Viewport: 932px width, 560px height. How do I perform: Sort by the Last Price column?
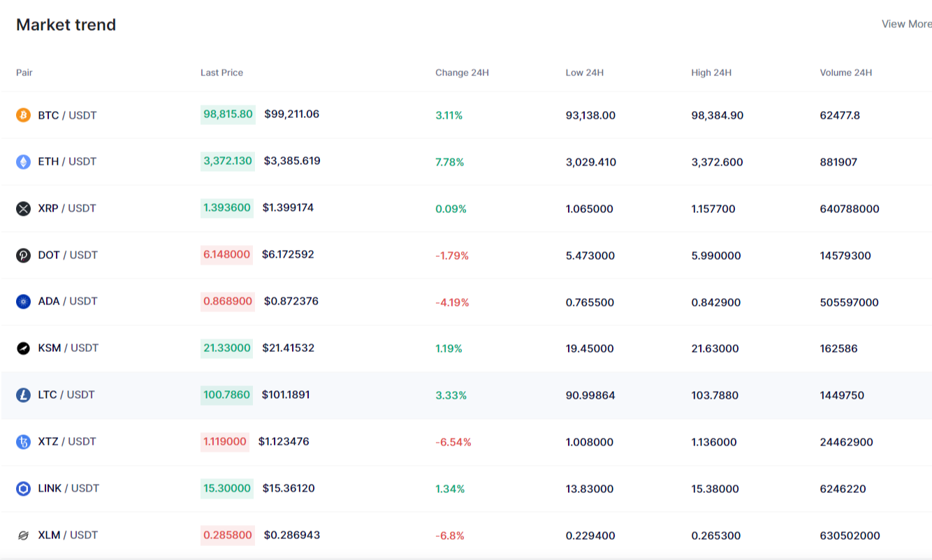(221, 72)
